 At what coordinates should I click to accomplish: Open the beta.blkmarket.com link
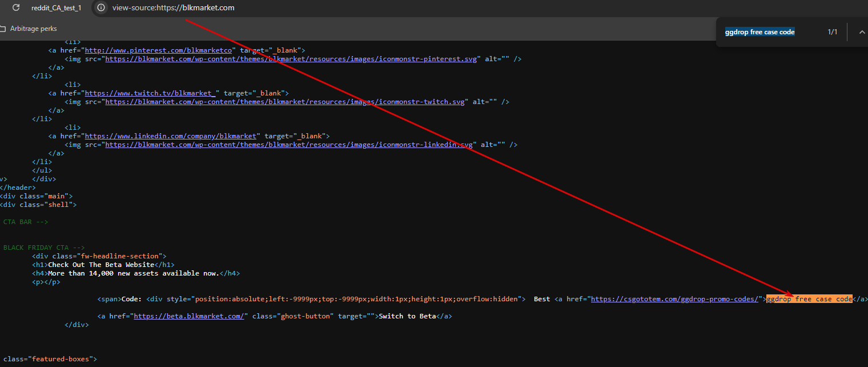[189, 316]
